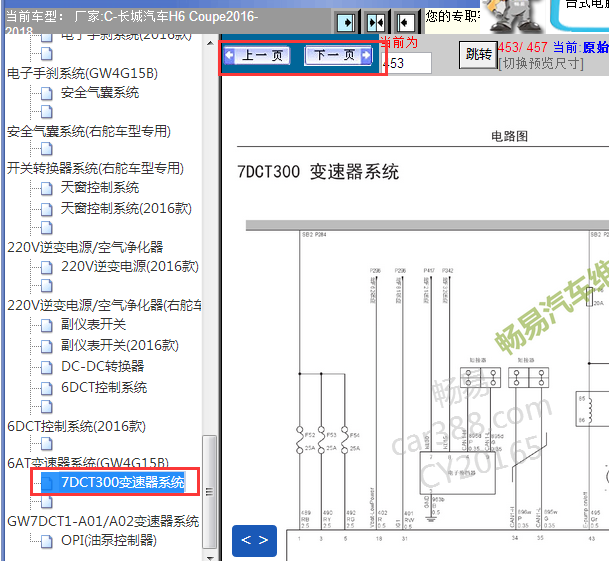The image size is (609, 561).
Task: Open 220V逆变电源(2016款) tree entry
Action: coord(130,267)
